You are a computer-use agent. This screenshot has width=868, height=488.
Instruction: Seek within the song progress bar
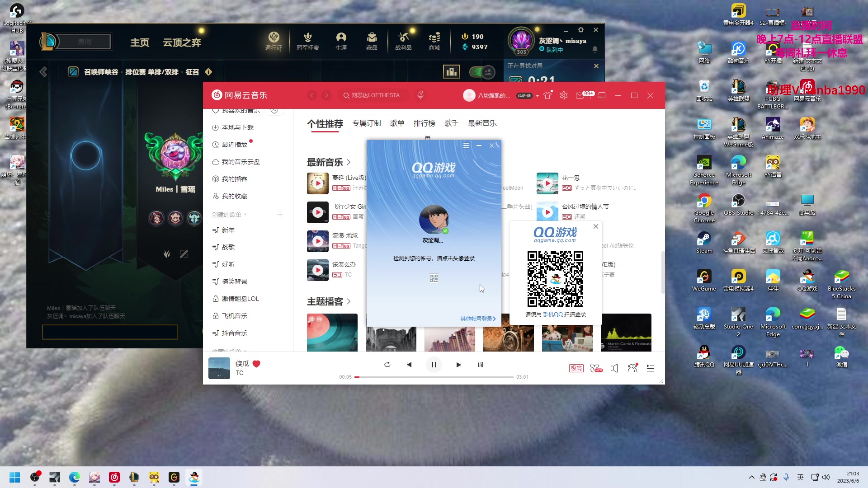434,377
